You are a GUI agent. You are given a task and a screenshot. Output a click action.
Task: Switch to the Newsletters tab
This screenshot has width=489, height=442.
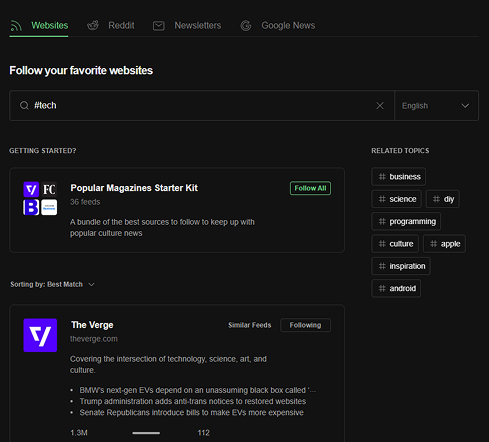tap(187, 26)
